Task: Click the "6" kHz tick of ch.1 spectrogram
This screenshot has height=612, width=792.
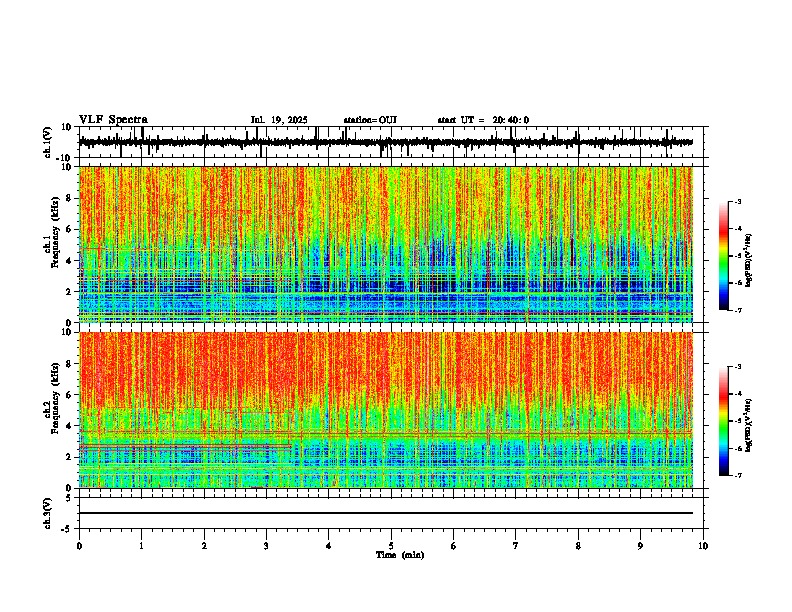Action: 70,229
